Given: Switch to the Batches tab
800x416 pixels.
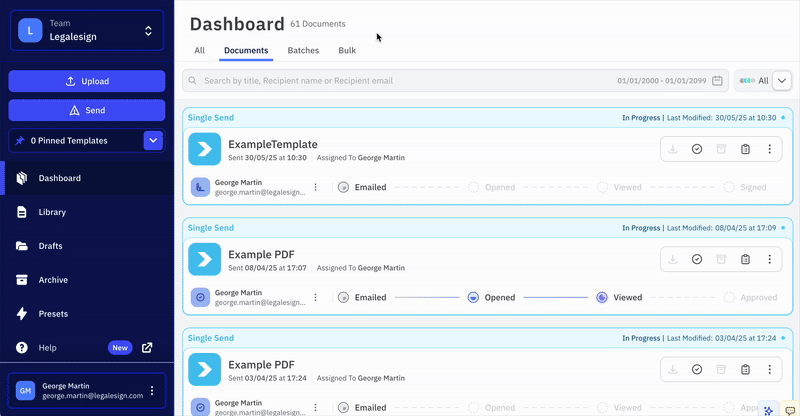Looking at the screenshot, I should pos(303,51).
